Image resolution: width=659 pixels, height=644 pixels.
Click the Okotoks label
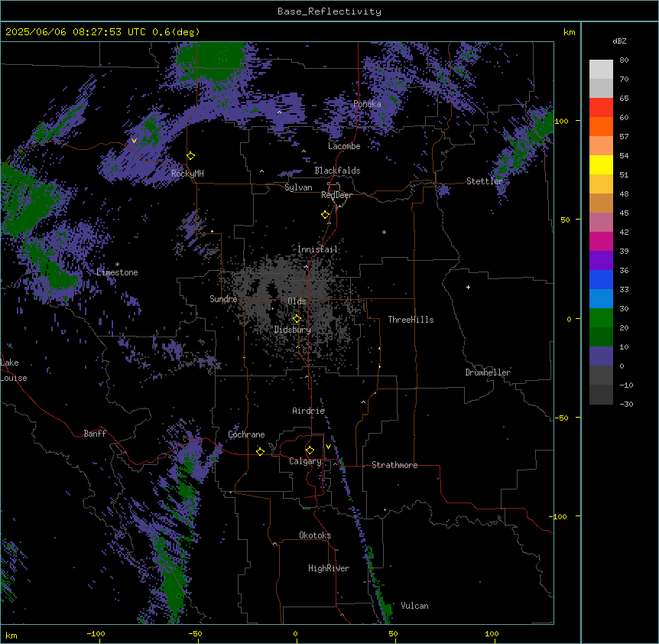tap(315, 535)
